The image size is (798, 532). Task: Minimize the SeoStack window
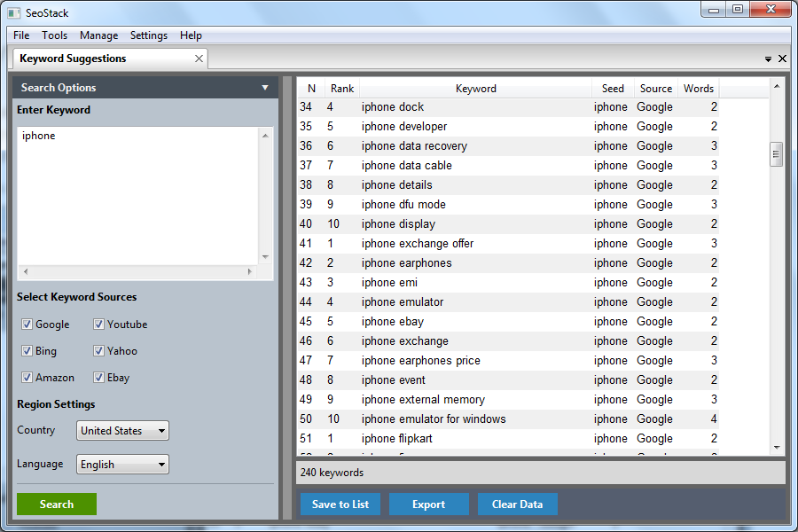[x=714, y=10]
